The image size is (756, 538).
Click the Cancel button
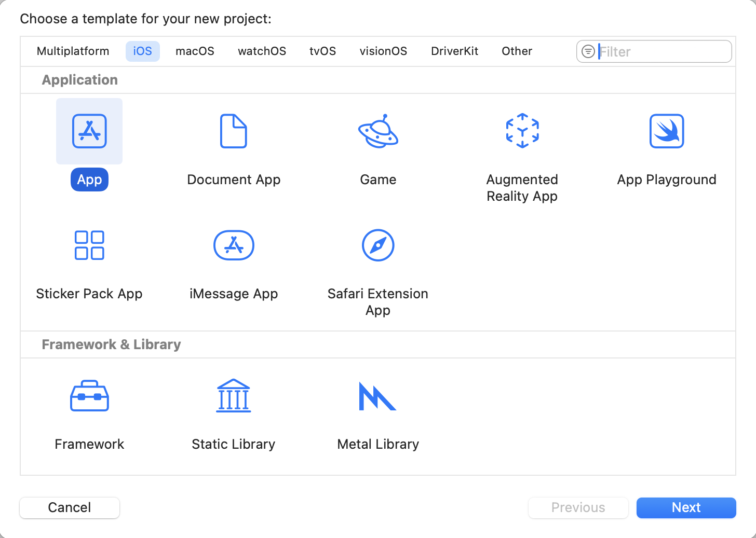click(x=70, y=507)
